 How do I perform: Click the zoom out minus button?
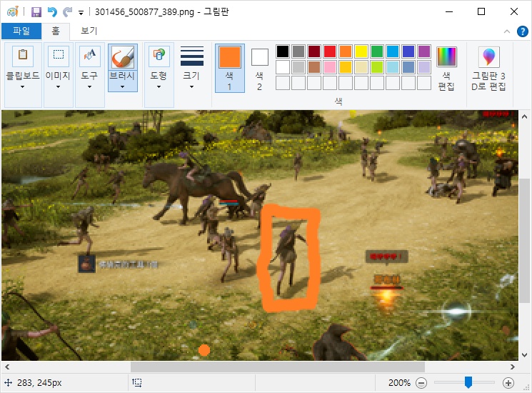421,383
